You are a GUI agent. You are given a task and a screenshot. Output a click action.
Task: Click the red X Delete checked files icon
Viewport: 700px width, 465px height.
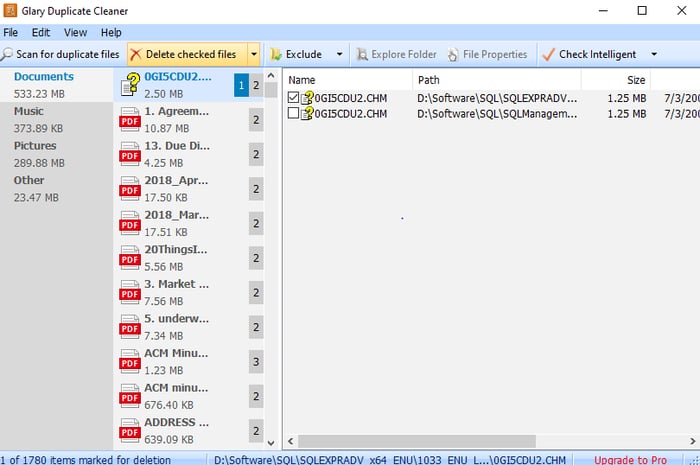[135, 54]
